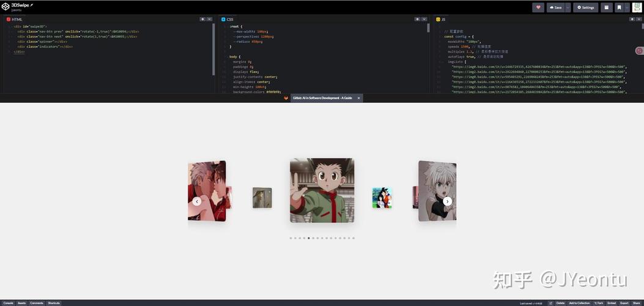Love this pen with heart button
The width and height of the screenshot is (644, 306).
(x=538, y=7)
